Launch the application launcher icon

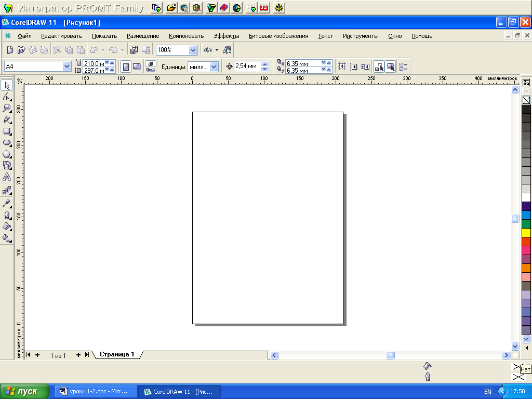(x=208, y=50)
